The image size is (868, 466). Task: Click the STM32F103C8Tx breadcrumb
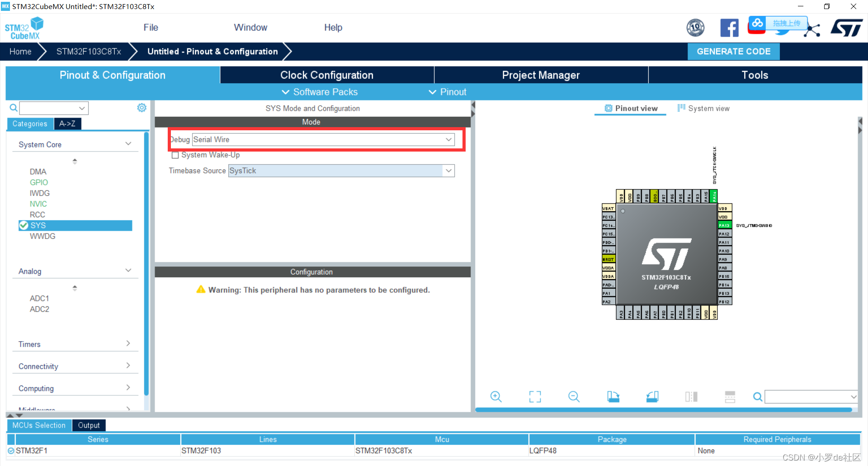89,52
